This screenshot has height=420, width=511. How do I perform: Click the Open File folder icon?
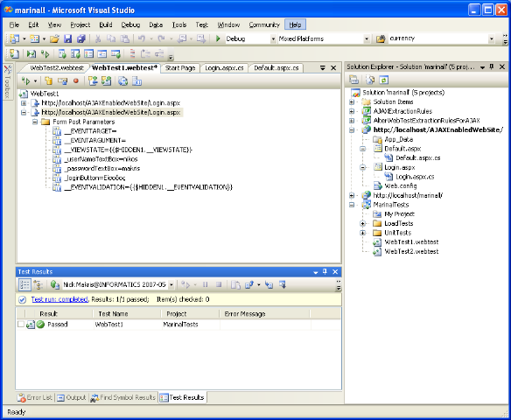click(54, 38)
